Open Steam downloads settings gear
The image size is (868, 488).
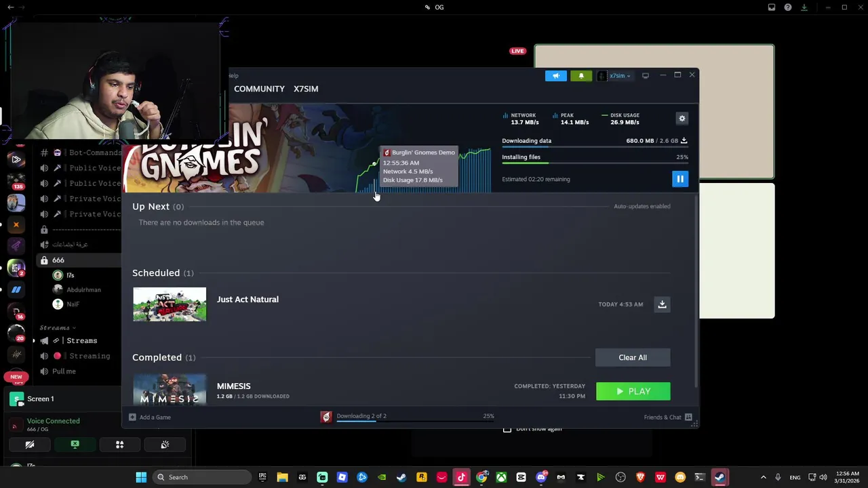[x=682, y=119]
